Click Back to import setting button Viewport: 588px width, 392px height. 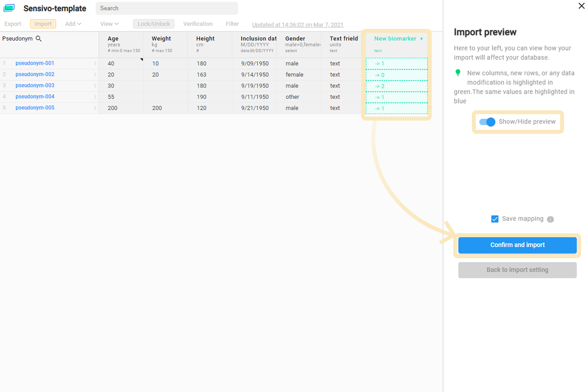click(517, 270)
